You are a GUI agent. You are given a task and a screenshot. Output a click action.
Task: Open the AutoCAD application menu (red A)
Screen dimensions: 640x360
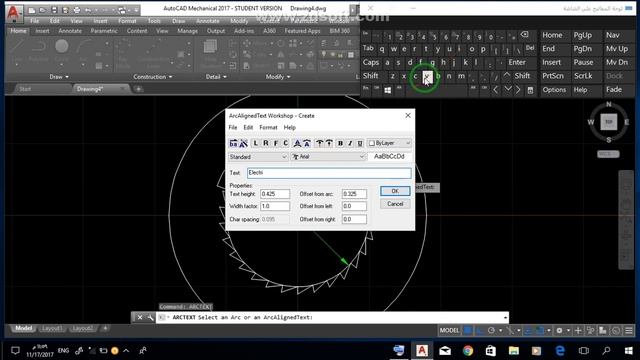(13, 13)
